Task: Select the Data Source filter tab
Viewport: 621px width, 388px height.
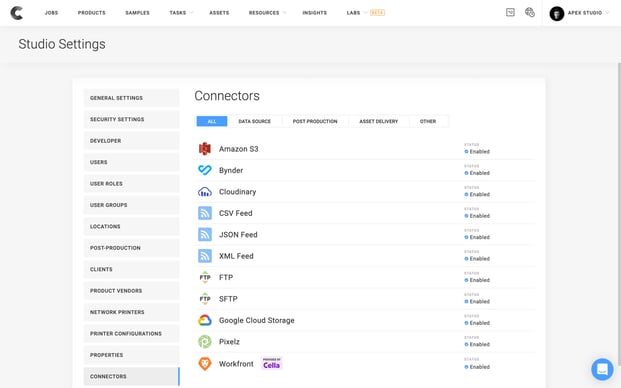Action: click(255, 121)
